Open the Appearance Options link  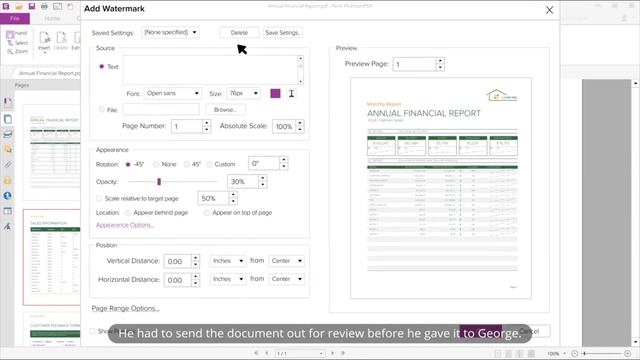(125, 225)
